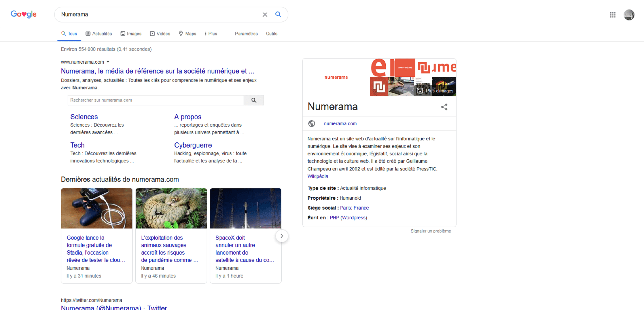Image resolution: width=644 pixels, height=310 pixels.
Task: Open the animaux sauvages article headline
Action: 170,249
